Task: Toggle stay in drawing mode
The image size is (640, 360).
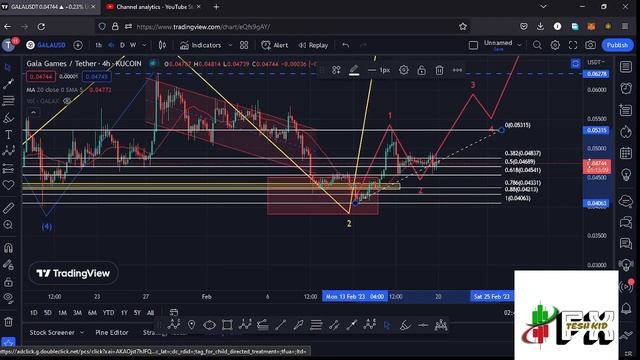Action: (8, 265)
